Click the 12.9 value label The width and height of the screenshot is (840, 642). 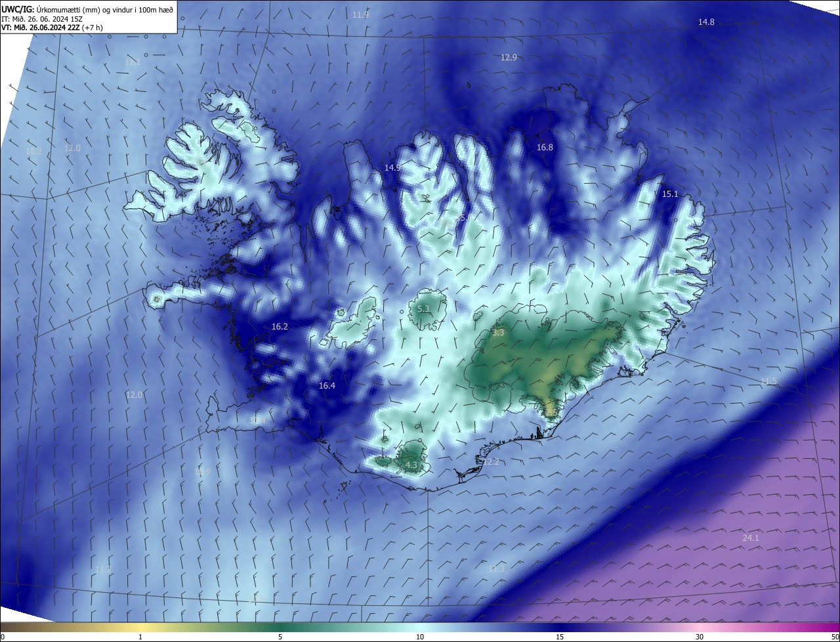point(509,58)
